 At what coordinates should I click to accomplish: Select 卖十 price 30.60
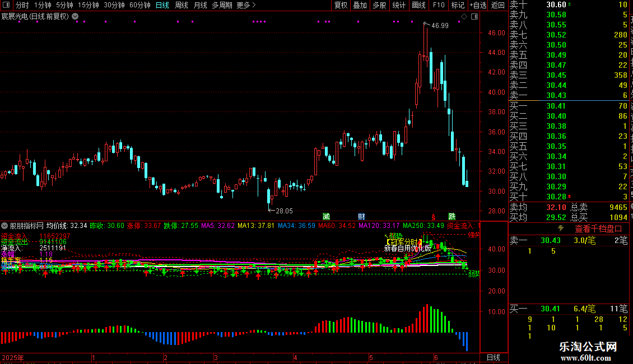tap(556, 5)
